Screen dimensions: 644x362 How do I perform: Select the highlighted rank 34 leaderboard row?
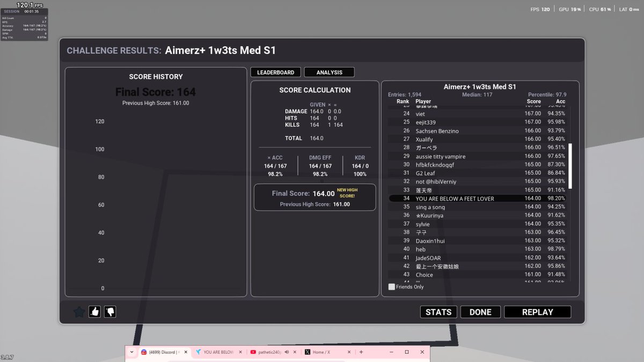pyautogui.click(x=478, y=198)
